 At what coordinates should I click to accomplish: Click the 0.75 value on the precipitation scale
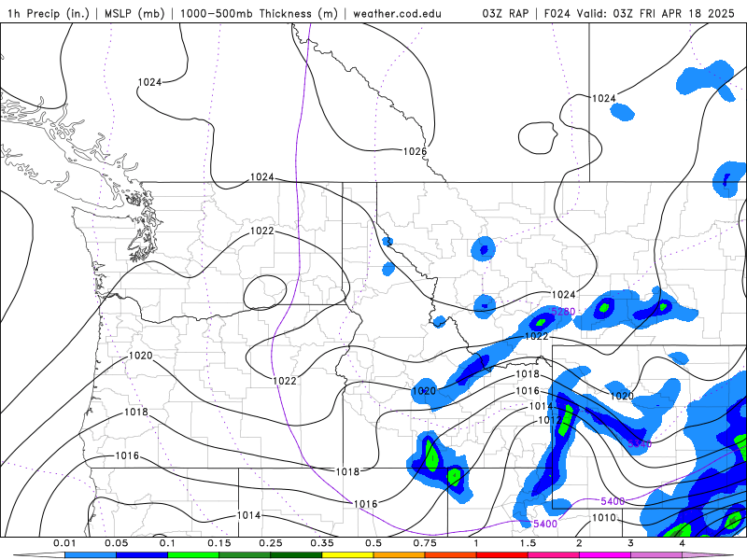(425, 543)
